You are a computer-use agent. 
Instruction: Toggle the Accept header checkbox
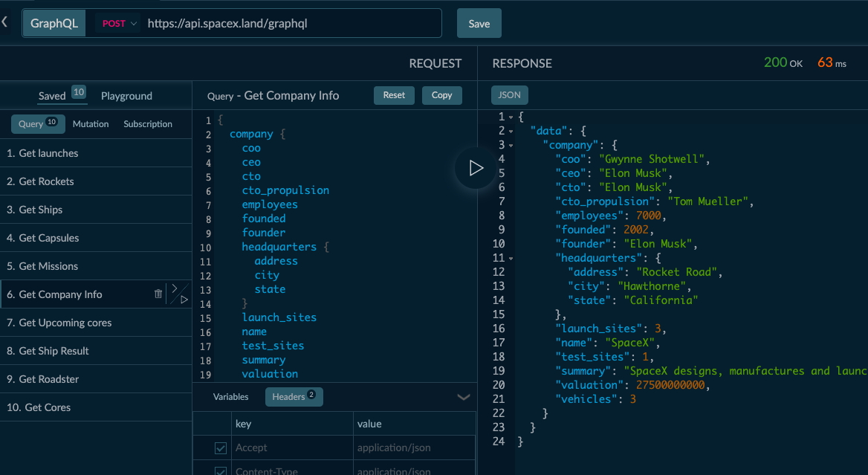coord(220,448)
